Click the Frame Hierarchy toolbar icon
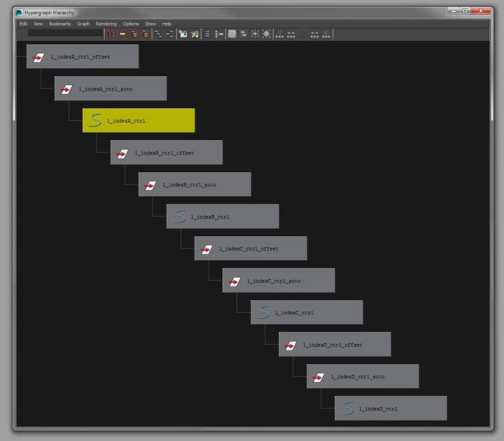The image size is (504, 441). tap(134, 34)
